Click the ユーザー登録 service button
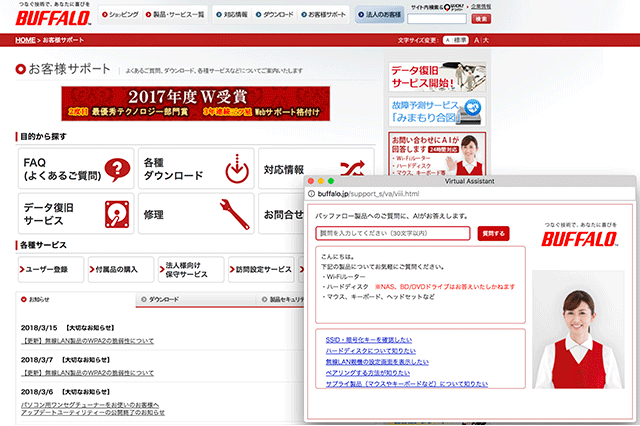640x426 pixels. click(48, 269)
